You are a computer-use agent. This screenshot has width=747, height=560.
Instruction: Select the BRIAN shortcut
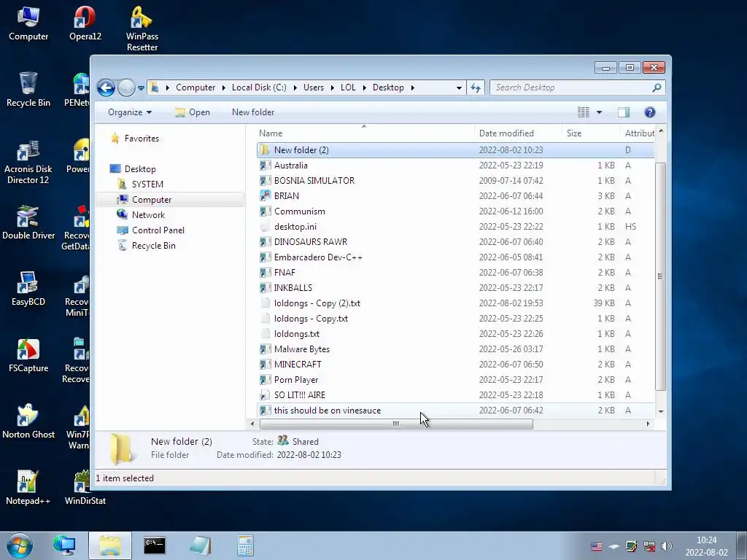tap(455, 195)
